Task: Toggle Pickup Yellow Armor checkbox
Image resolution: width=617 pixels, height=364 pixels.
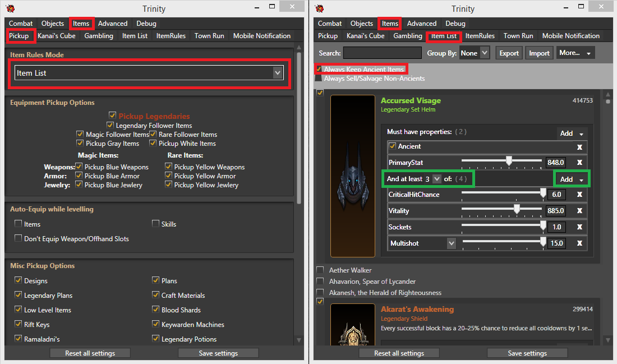Action: click(168, 176)
